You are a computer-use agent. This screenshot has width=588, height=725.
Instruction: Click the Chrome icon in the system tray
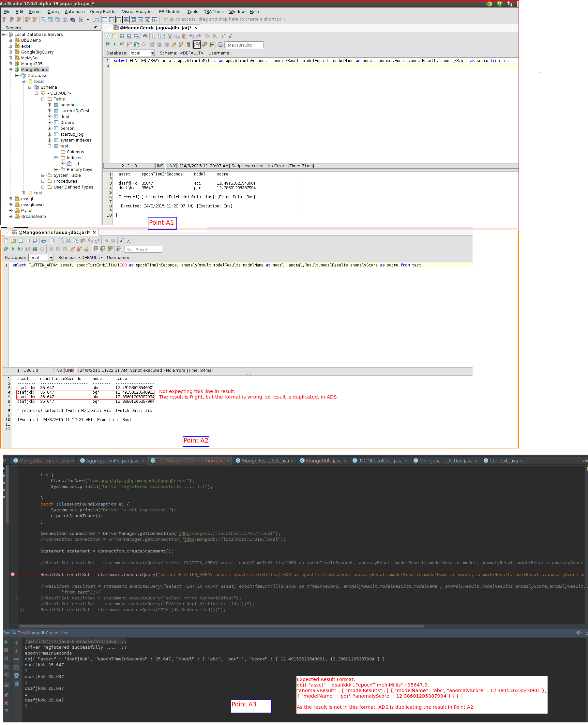coord(489,4)
